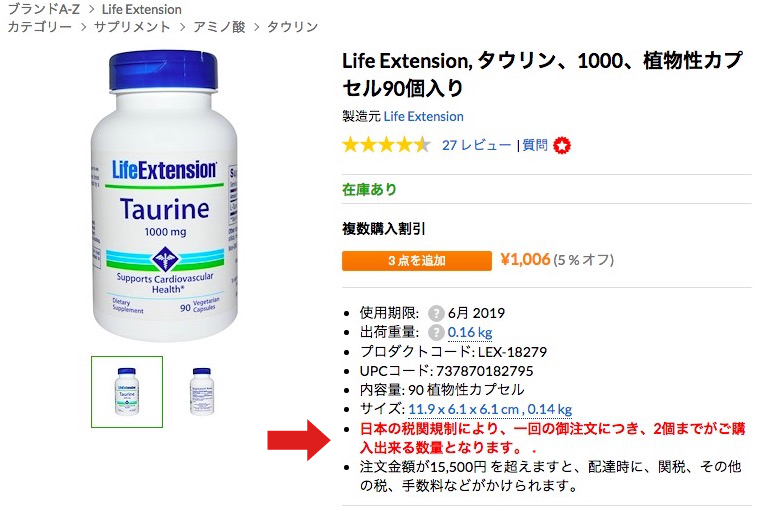Click the orange 3点を追加 button
This screenshot has width=760, height=511.
click(417, 261)
